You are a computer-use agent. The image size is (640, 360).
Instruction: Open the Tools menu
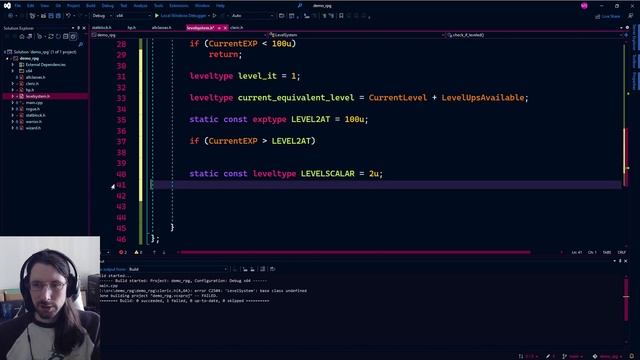point(158,6)
